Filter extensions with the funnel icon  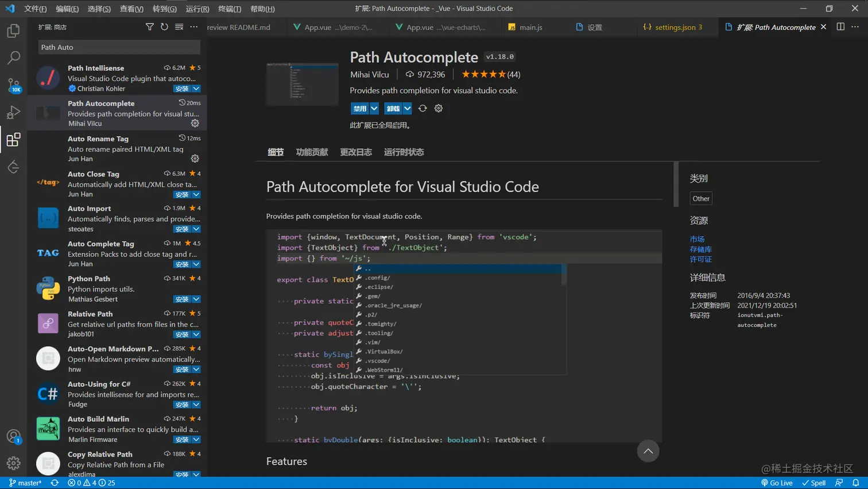(x=149, y=27)
